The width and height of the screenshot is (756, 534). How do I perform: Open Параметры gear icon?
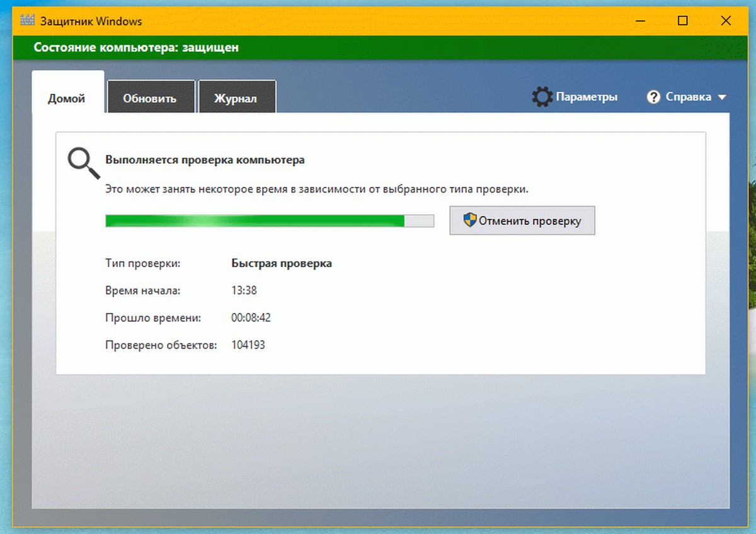click(542, 97)
